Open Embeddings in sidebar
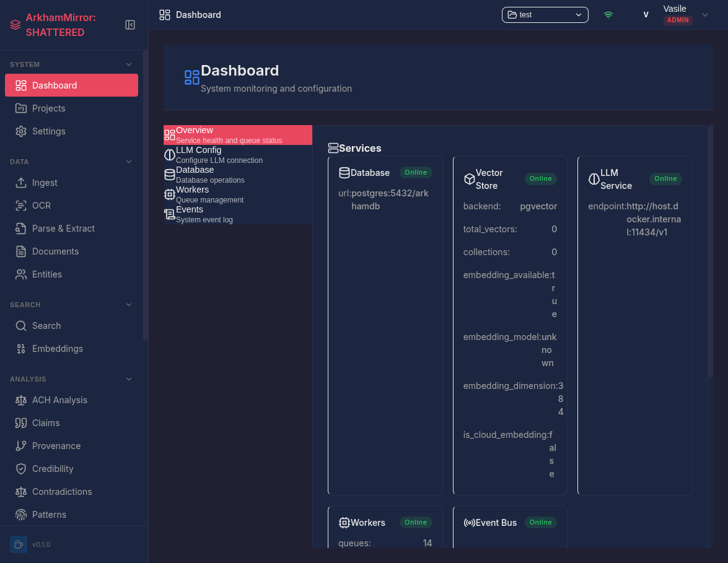The image size is (728, 563). click(x=71, y=349)
